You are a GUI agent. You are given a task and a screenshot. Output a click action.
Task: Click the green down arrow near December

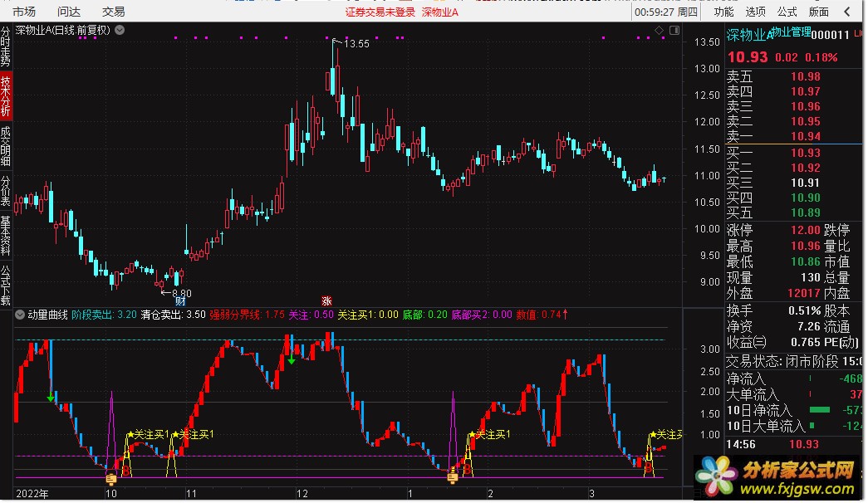click(292, 359)
